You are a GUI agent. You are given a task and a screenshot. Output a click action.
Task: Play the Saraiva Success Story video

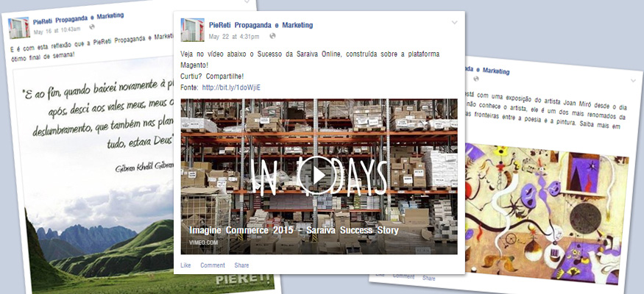(x=317, y=176)
